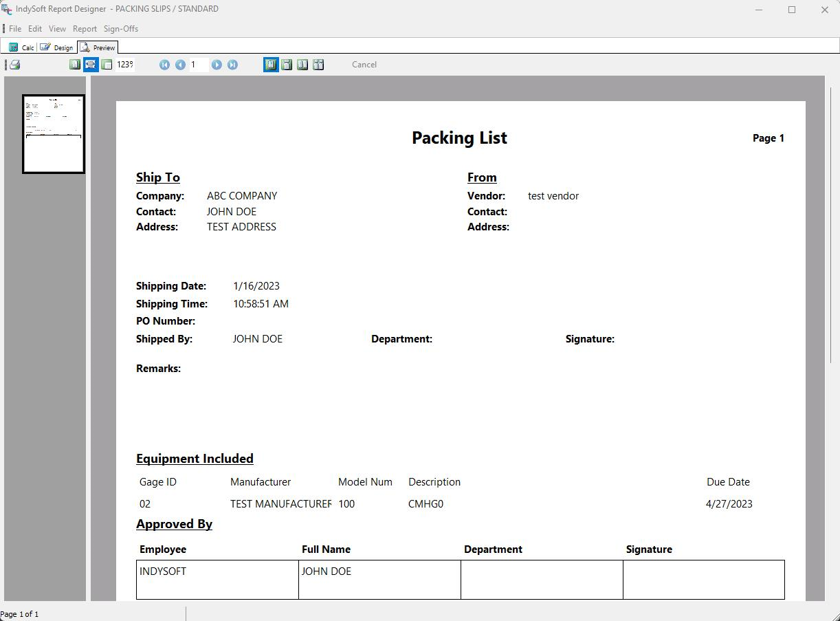The image size is (840, 621).
Task: Switch to two-up continuous page view
Action: (318, 65)
